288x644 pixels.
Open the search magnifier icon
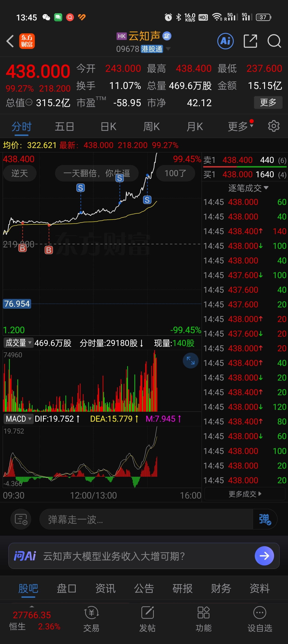tap(274, 41)
